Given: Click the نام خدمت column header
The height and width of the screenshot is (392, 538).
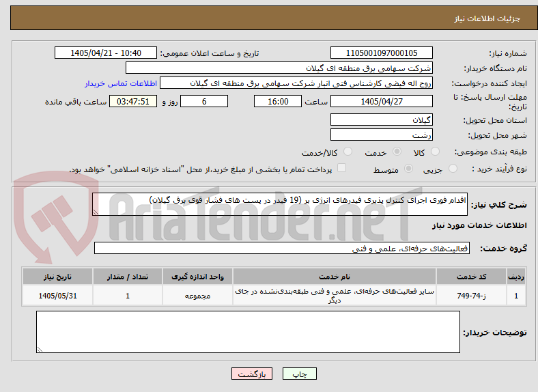Looking at the screenshot, I should (335, 277).
